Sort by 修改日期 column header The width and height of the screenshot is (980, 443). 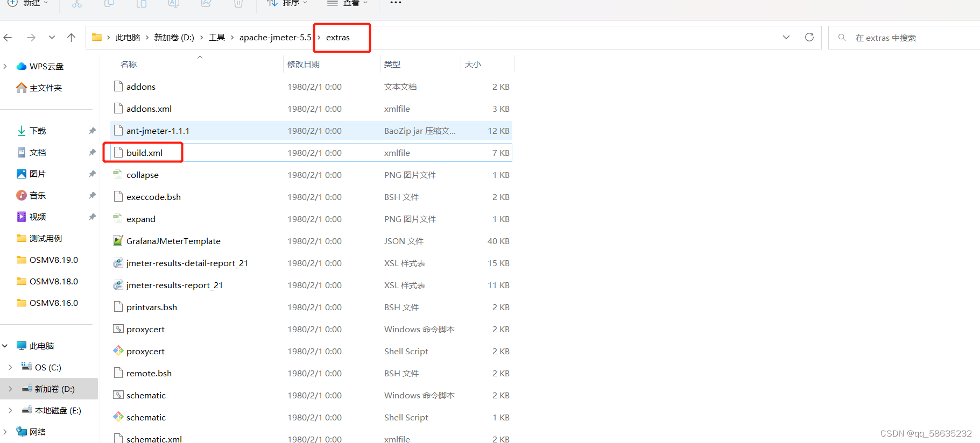pyautogui.click(x=304, y=64)
